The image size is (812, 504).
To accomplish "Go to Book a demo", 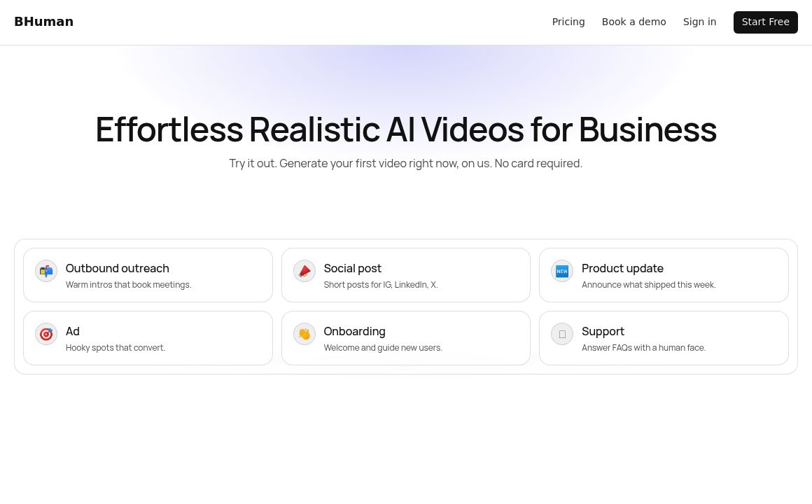I will point(633,22).
